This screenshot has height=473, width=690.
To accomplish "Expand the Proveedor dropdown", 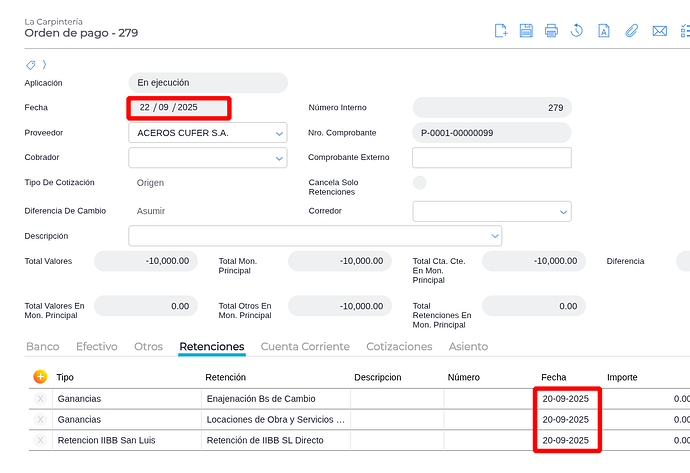I will coord(279,133).
